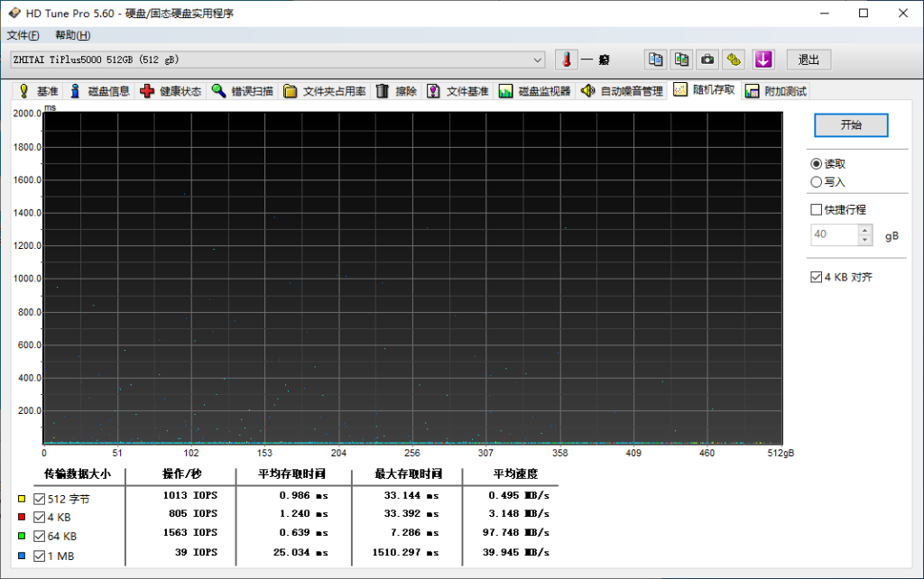Click the 97.748 MB/s average speed

click(516, 532)
